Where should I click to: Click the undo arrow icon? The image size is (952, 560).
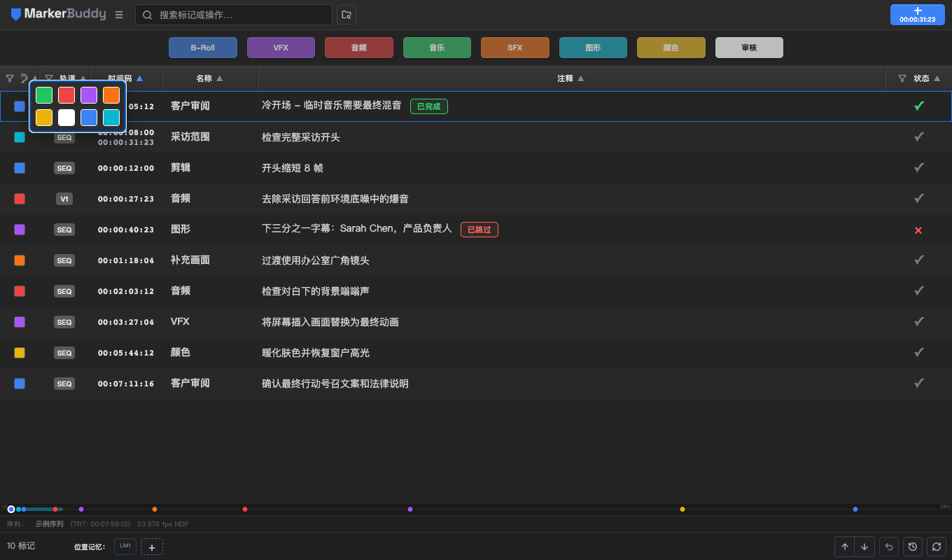pos(889,547)
